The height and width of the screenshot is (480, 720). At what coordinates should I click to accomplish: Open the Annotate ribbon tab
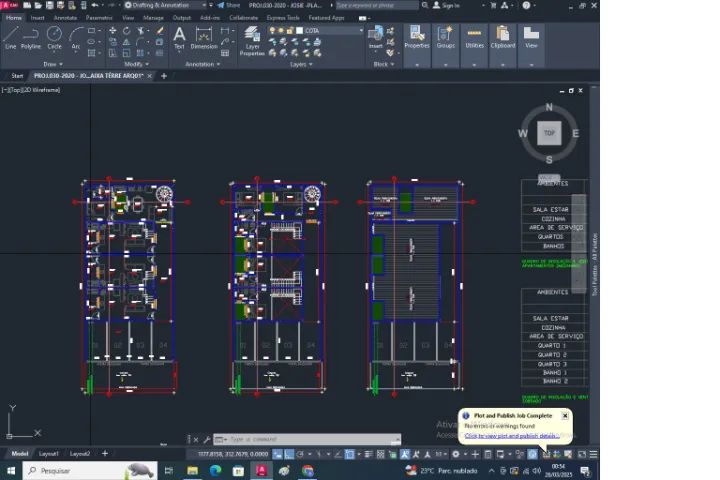coord(65,17)
